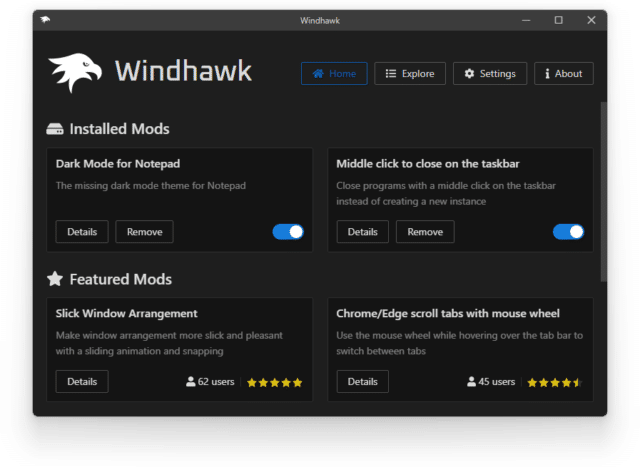Click the vertical scrollbar thumb
The image size is (640, 472).
(x=603, y=192)
